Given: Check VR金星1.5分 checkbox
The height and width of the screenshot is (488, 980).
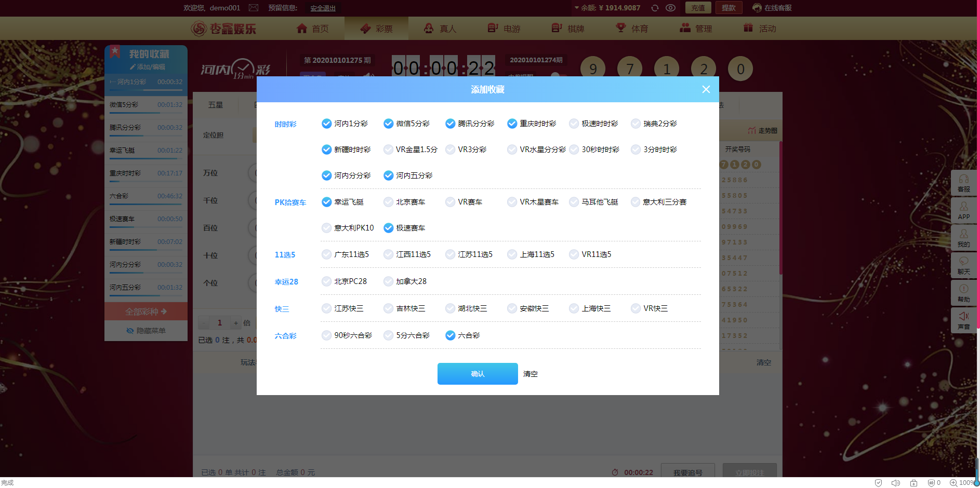Looking at the screenshot, I should pos(388,150).
